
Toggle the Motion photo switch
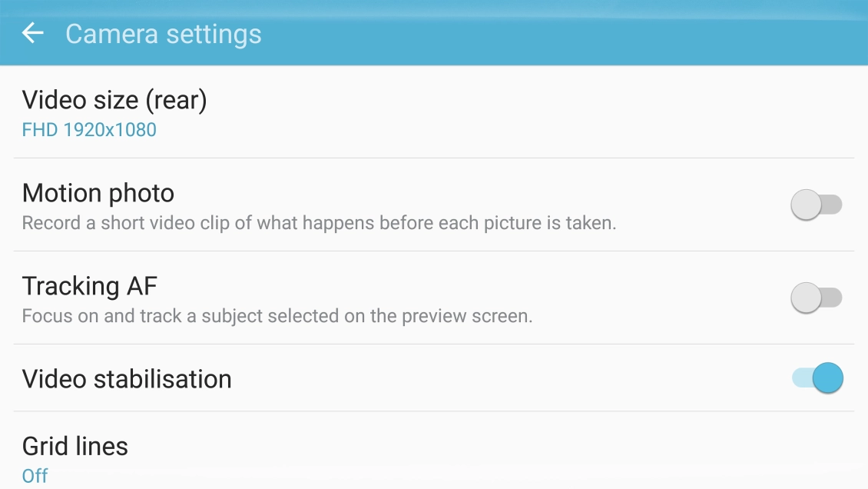point(817,205)
